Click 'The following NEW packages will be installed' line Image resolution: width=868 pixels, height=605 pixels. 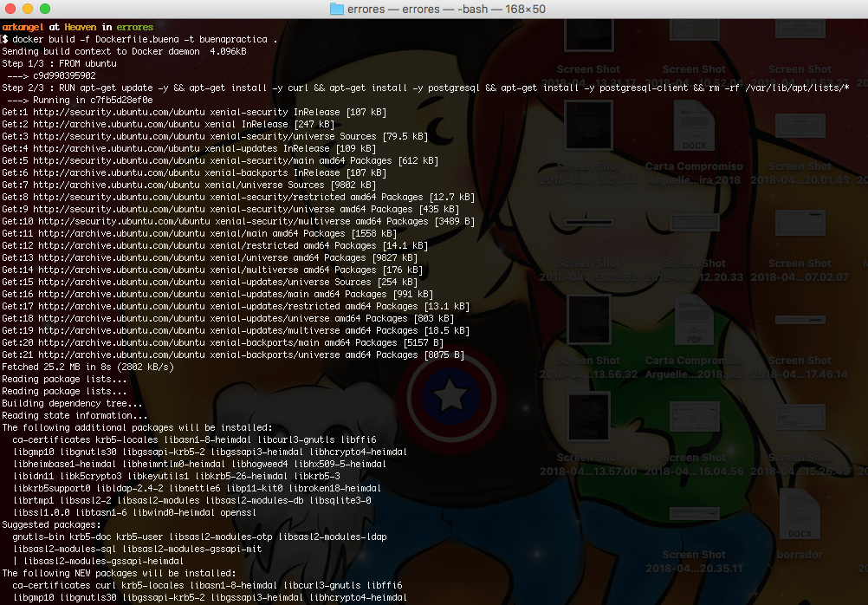tap(119, 574)
